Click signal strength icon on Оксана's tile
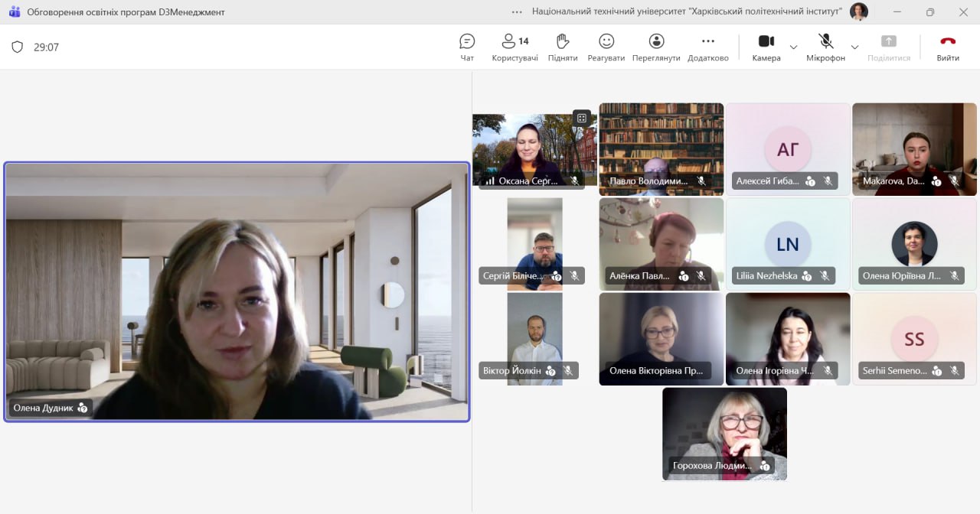Image resolution: width=980 pixels, height=514 pixels. tap(490, 181)
